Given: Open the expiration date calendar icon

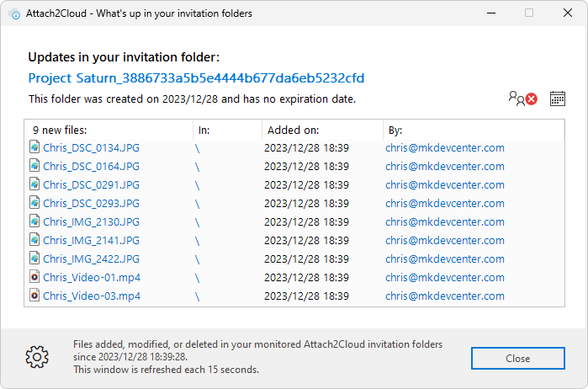Looking at the screenshot, I should click(557, 99).
